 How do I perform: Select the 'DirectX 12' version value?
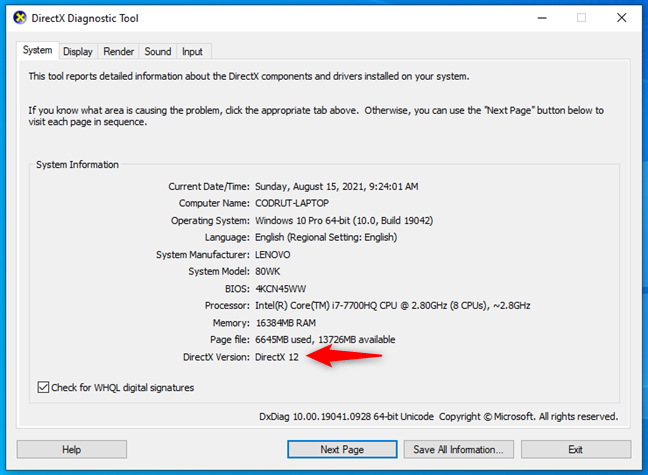[x=277, y=357]
